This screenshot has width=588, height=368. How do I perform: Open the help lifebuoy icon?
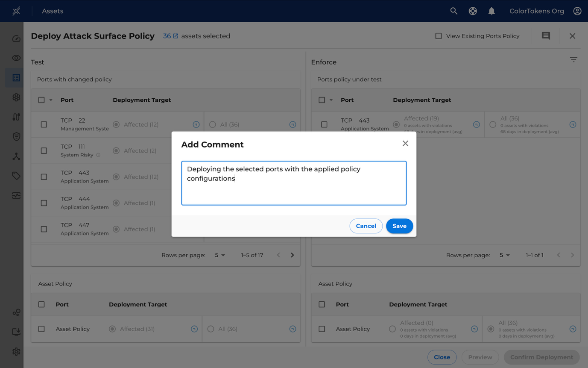click(473, 11)
